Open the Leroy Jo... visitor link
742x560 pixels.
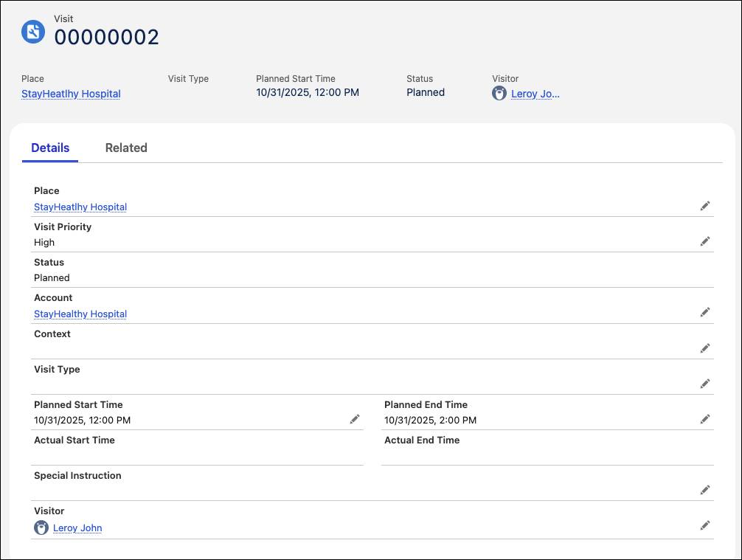(x=535, y=94)
